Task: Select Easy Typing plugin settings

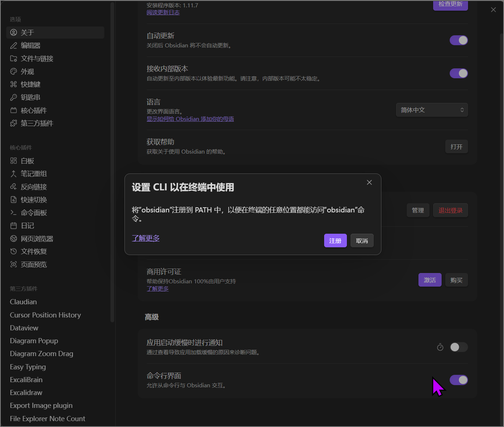Action: [55, 367]
